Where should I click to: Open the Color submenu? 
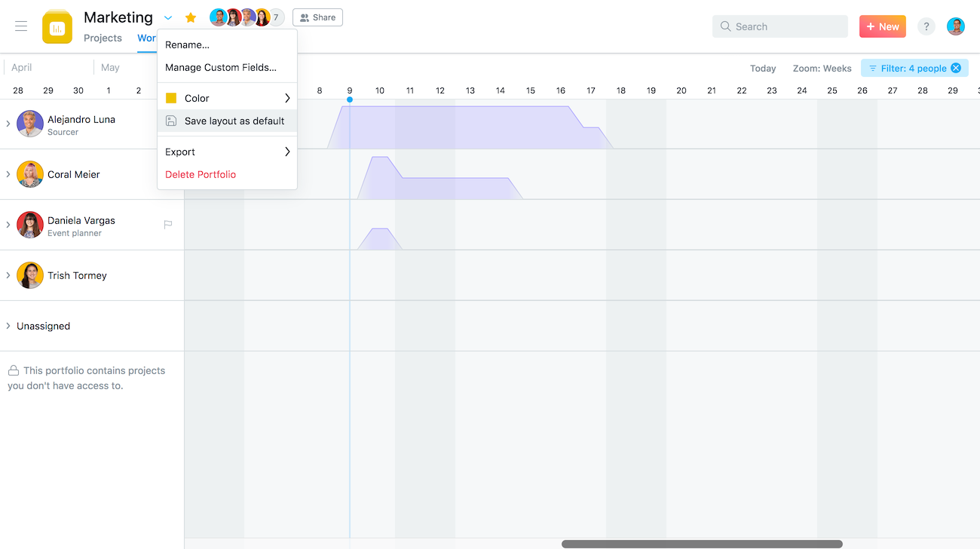coord(227,98)
